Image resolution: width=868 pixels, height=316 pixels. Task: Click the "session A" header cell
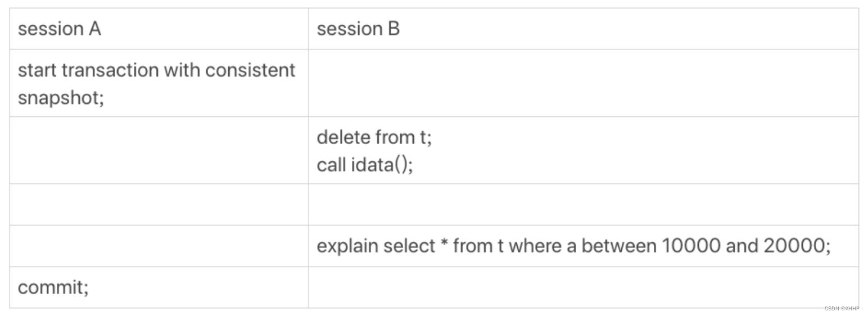pyautogui.click(x=59, y=29)
